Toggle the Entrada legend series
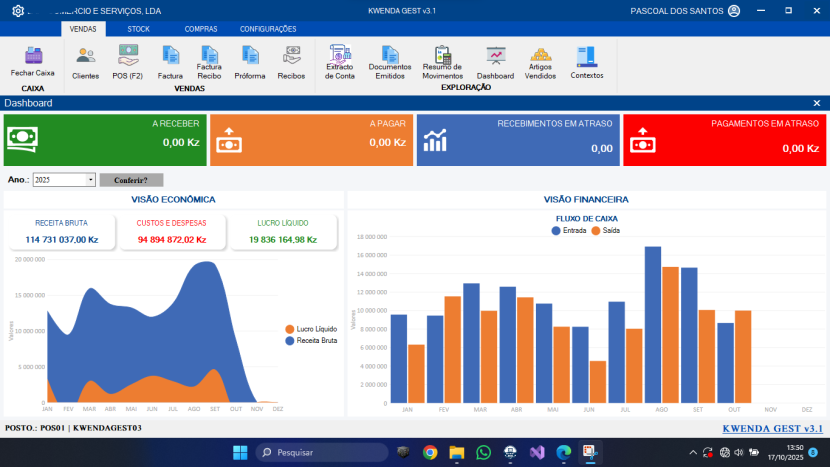The image size is (830, 467). [x=570, y=230]
